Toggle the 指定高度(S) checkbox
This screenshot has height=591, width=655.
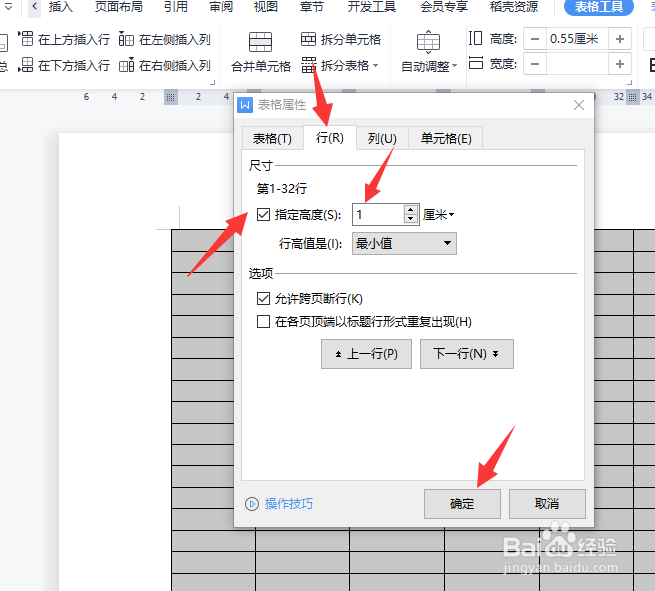263,215
